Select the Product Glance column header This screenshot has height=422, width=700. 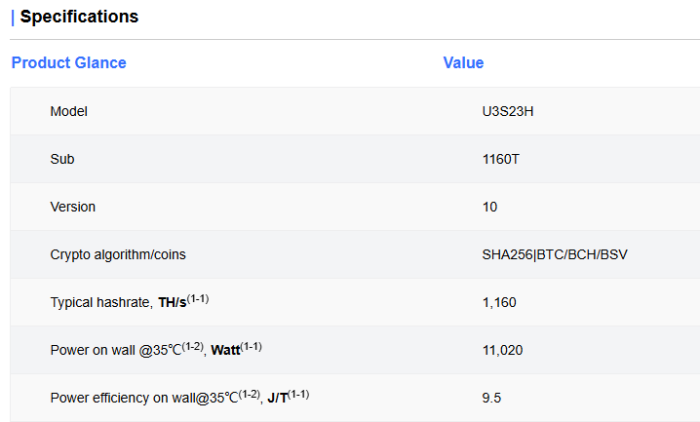69,63
